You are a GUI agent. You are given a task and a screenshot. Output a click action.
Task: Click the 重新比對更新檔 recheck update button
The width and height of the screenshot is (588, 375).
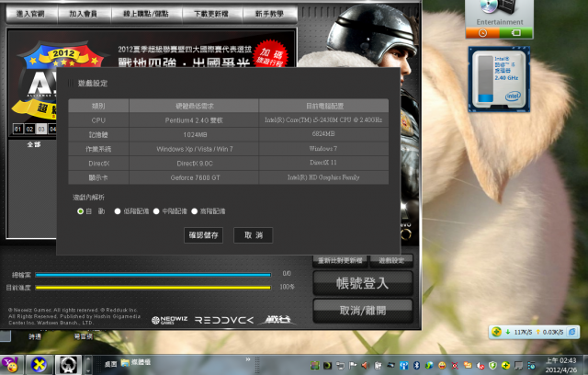click(x=340, y=261)
